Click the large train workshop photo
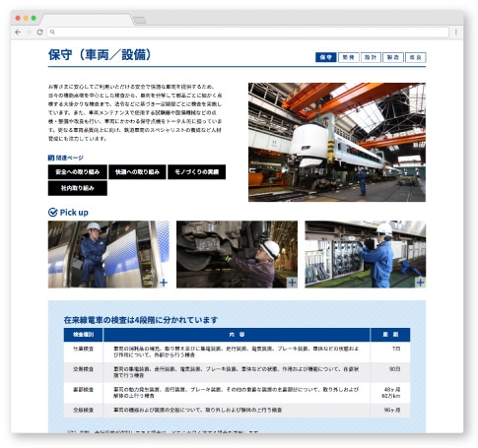The width and height of the screenshot is (478, 448). pyautogui.click(x=337, y=142)
